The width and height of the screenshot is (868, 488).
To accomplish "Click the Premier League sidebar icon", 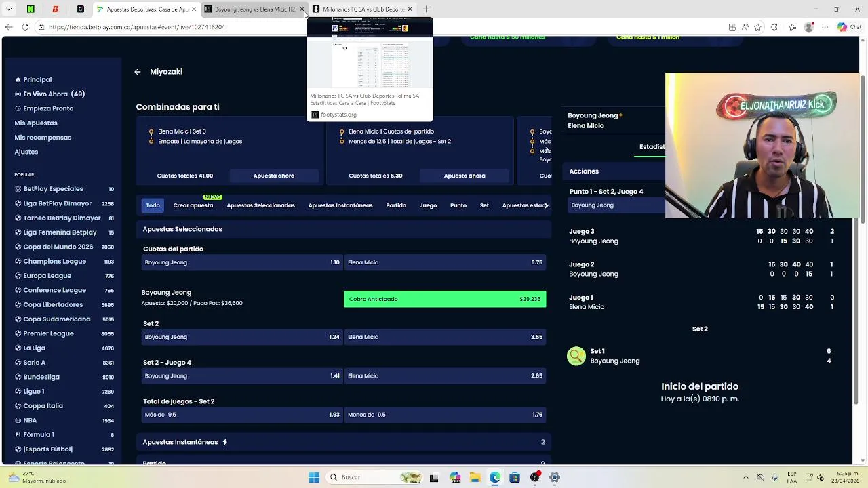I will click(x=18, y=333).
